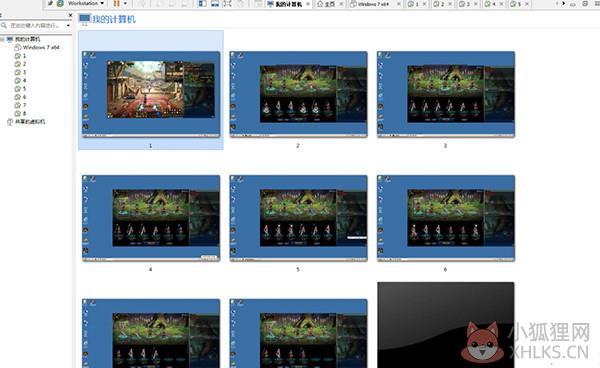Close the 主页 home tab
Image resolution: width=600 pixels, height=368 pixels.
(x=341, y=4)
